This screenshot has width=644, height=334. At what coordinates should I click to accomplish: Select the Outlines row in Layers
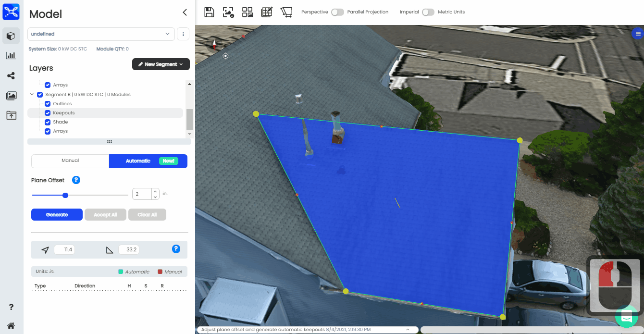[x=105, y=104]
